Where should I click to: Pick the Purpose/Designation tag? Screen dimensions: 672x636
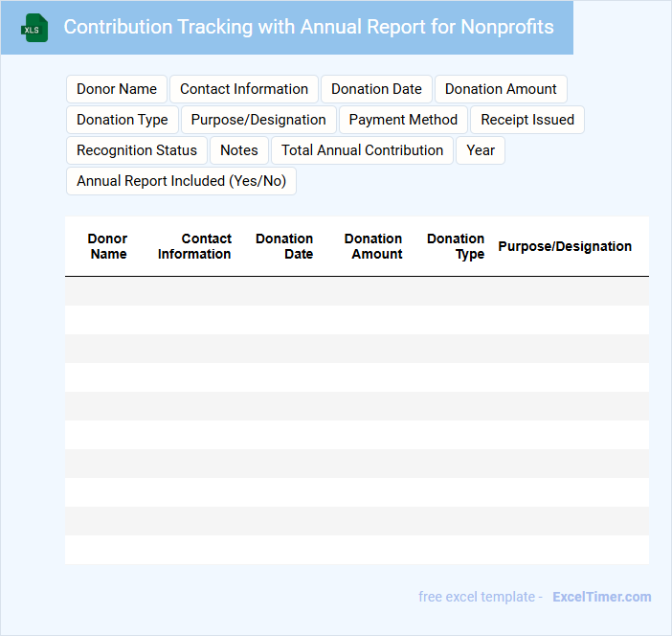click(x=258, y=120)
